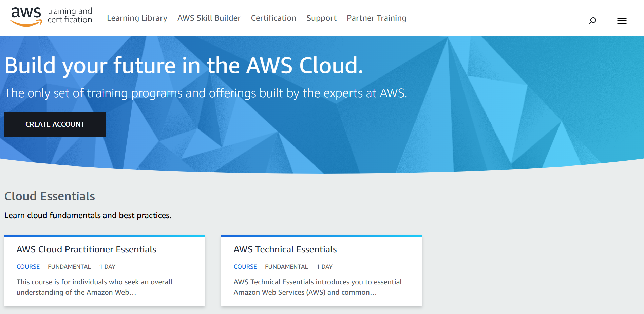Click '1 DAY' duration on Technical Essentials card
The image size is (644, 314).
tap(324, 267)
